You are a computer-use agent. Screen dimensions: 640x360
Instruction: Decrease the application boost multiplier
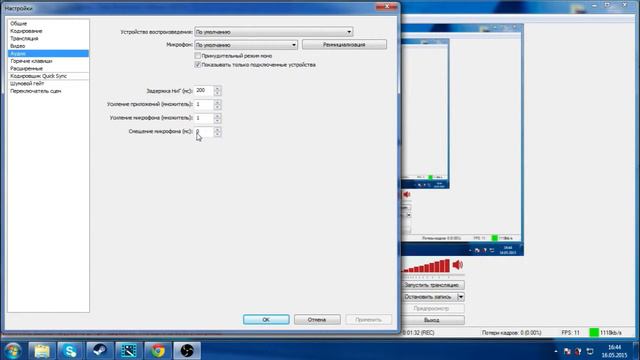[217, 107]
